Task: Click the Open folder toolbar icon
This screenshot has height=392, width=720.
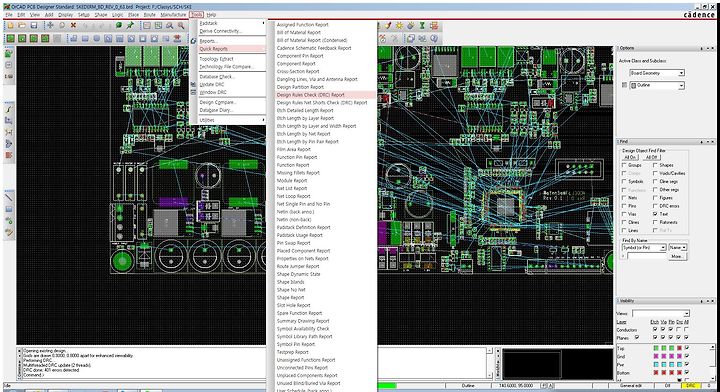Action: 22,25
